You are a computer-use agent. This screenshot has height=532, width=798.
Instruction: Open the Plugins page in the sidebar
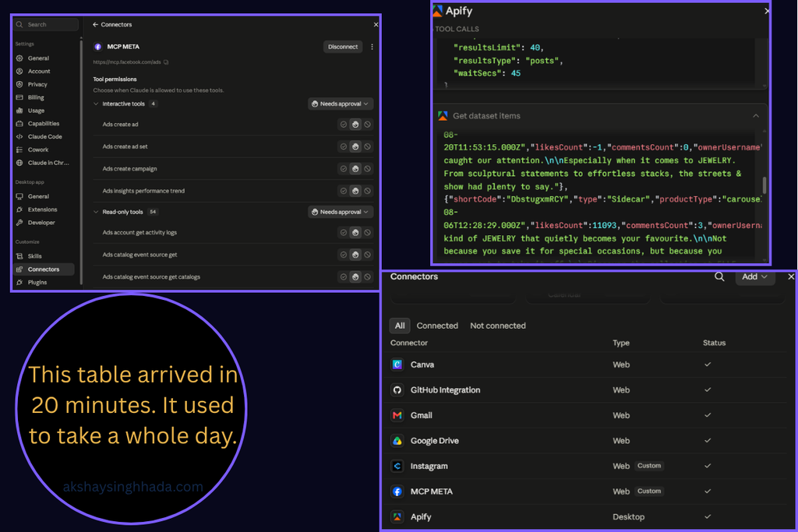[37, 282]
